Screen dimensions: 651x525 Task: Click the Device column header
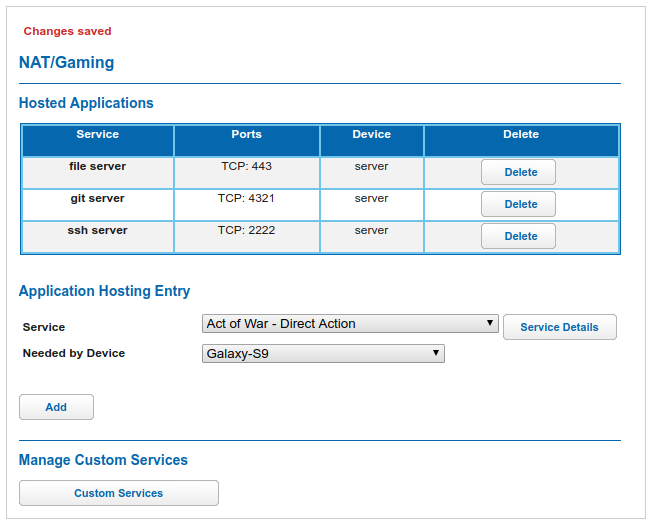click(371, 135)
